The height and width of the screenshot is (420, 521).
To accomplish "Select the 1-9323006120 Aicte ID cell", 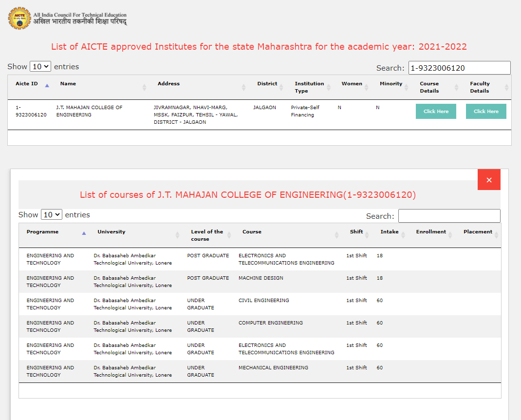I will click(x=31, y=111).
